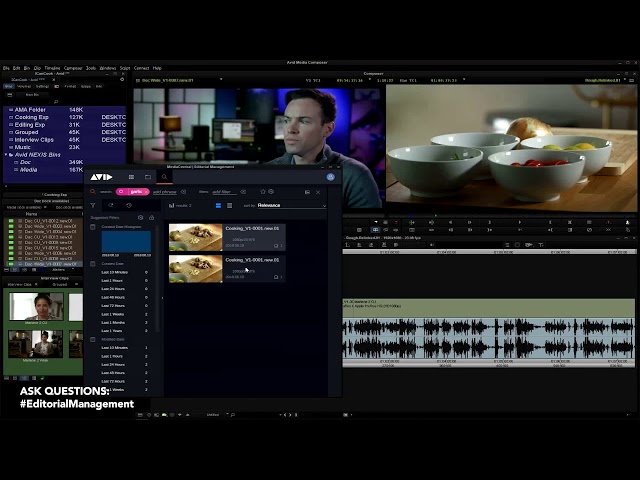
Task: Open the browse folder icon in MediaCentral
Action: [x=148, y=177]
